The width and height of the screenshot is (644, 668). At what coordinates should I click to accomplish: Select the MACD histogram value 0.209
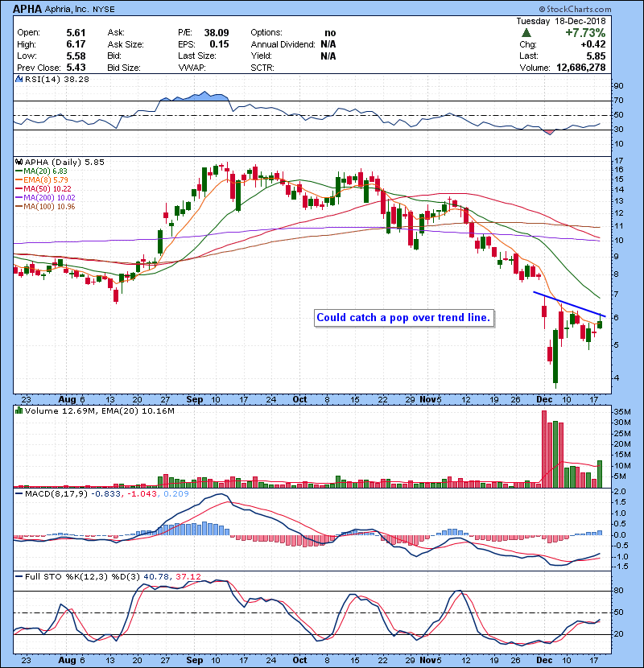coord(176,494)
